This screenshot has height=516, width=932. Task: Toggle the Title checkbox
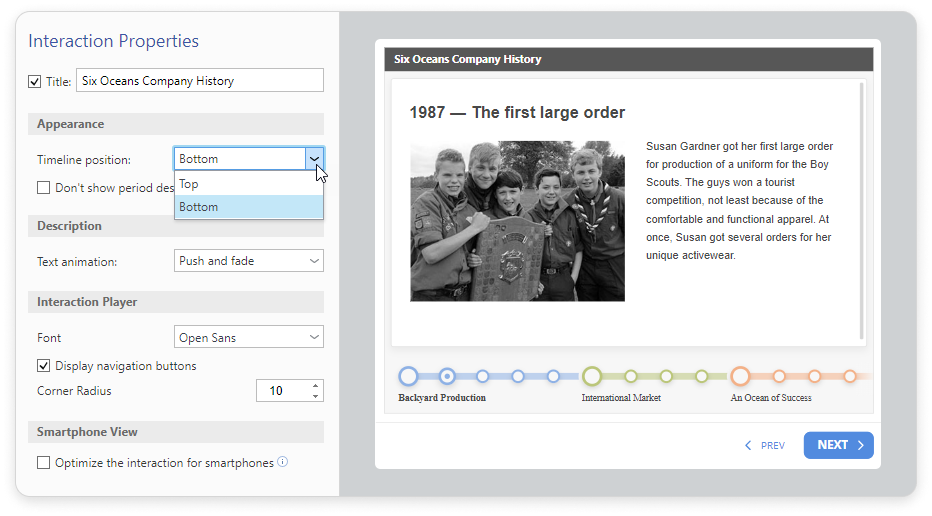pyautogui.click(x=35, y=81)
